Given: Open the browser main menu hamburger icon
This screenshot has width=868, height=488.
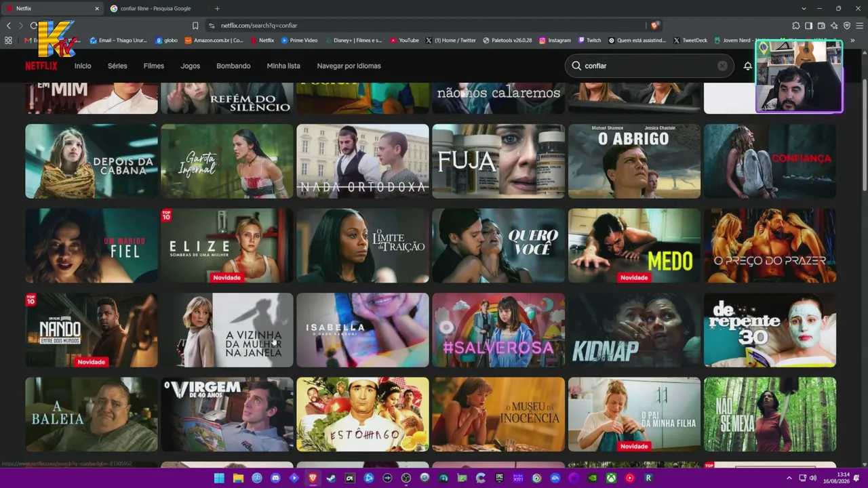Looking at the screenshot, I should pyautogui.click(x=859, y=26).
